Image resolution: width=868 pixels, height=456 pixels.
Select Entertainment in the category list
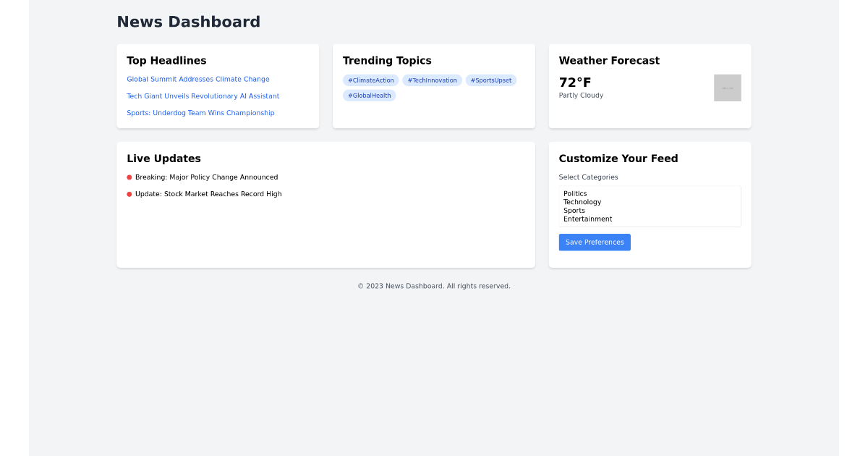(x=588, y=219)
